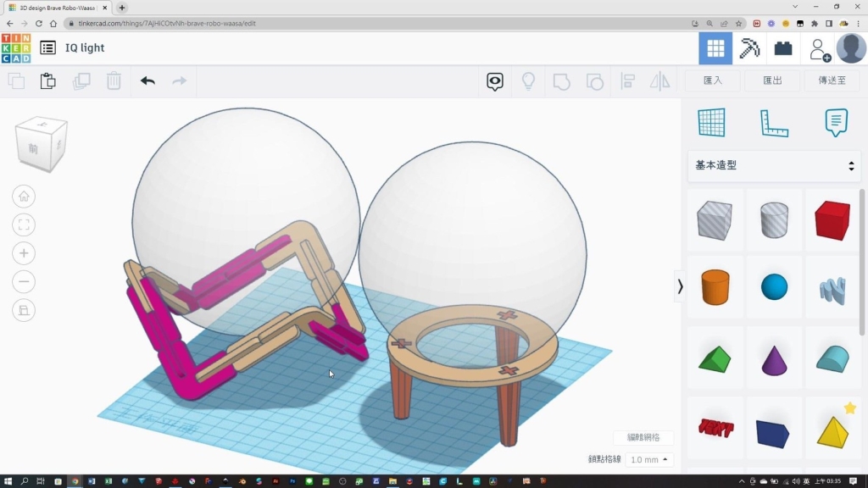Screen dimensions: 868x488
Task: Select the Ruler tool
Action: (x=773, y=123)
